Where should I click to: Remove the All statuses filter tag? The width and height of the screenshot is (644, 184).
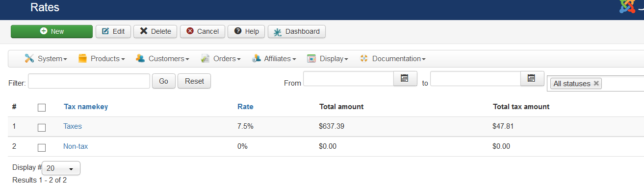click(596, 83)
